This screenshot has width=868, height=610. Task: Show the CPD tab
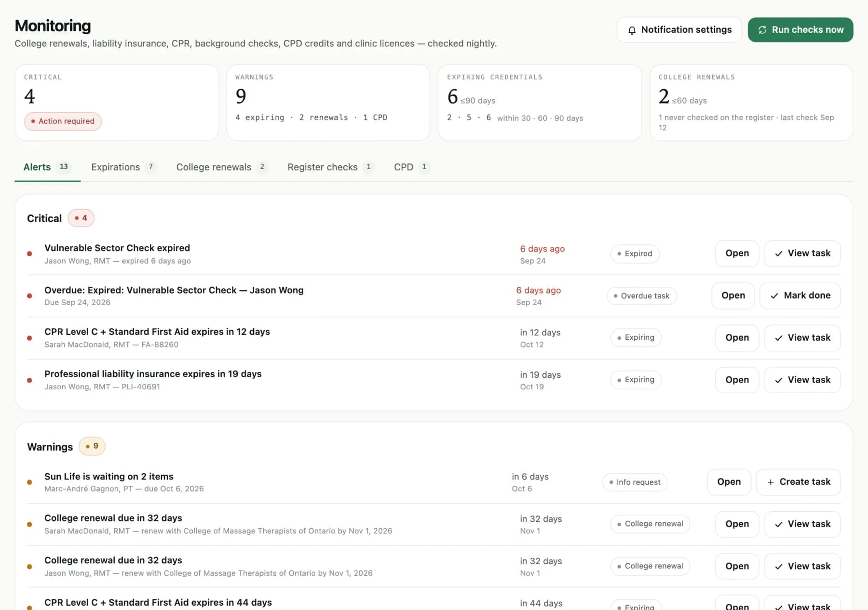coord(412,167)
